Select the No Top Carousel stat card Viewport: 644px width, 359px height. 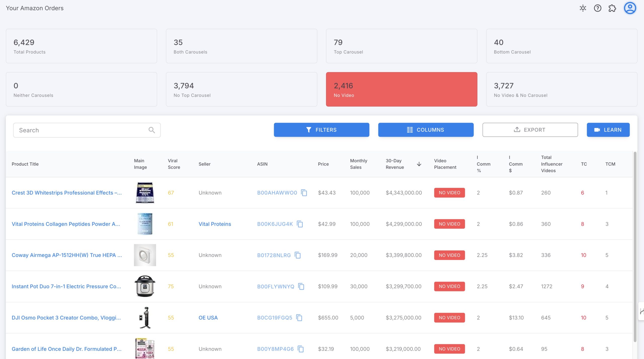pos(241,89)
